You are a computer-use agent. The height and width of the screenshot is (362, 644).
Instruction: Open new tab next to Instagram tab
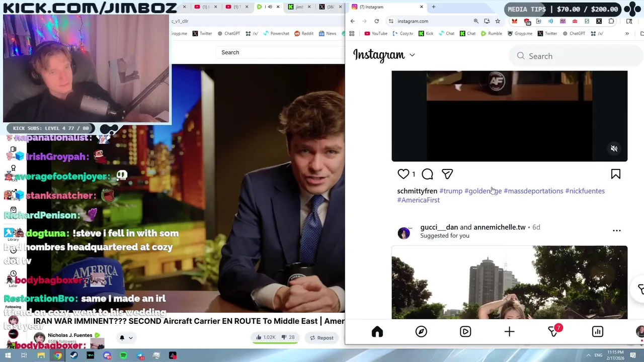coord(433,7)
